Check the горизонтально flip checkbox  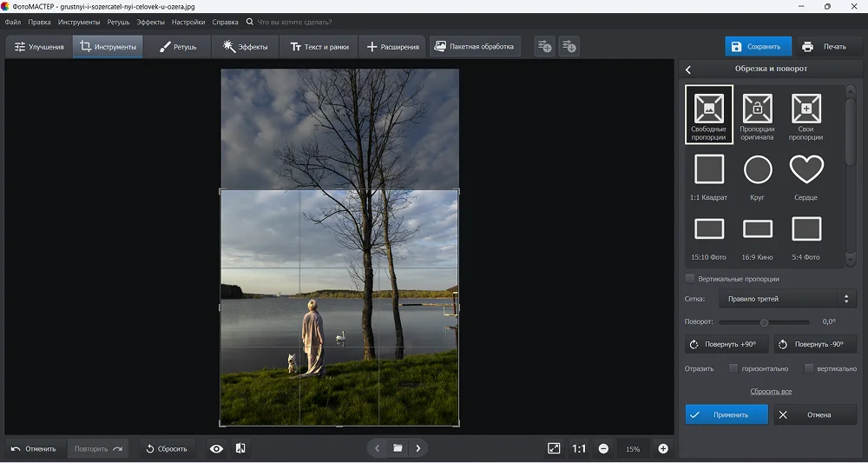point(733,368)
